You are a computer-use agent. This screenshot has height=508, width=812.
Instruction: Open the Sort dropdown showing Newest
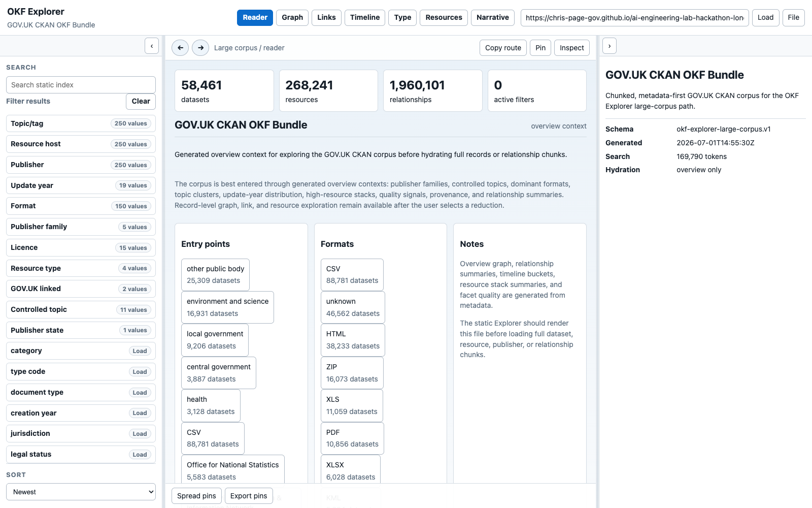tap(81, 492)
